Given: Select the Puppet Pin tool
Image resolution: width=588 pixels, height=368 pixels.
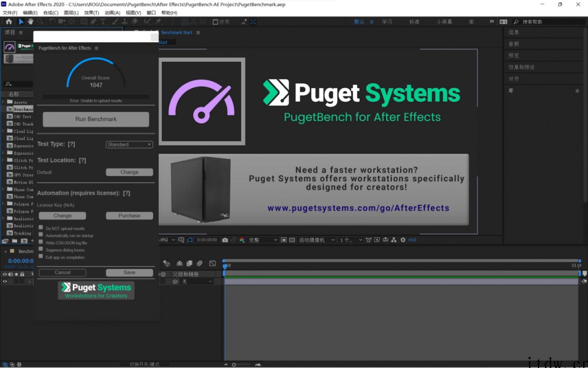Looking at the screenshot, I should [x=159, y=22].
